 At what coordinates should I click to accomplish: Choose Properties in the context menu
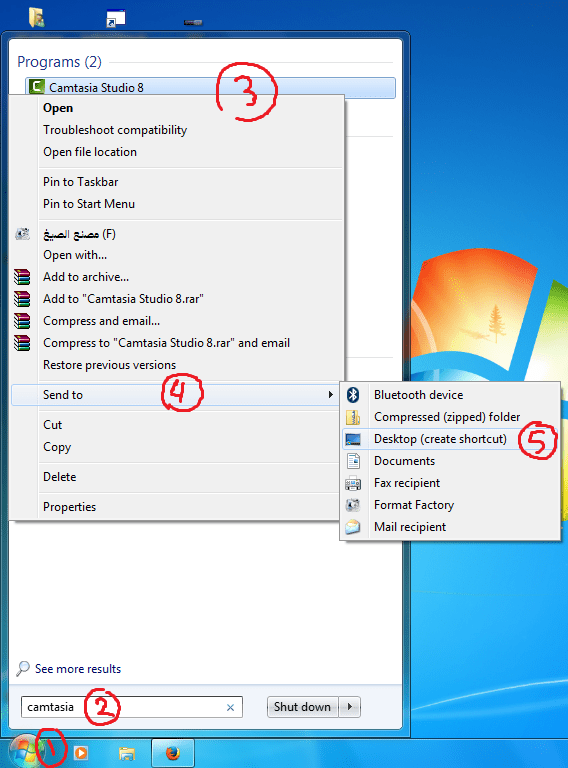pos(70,507)
